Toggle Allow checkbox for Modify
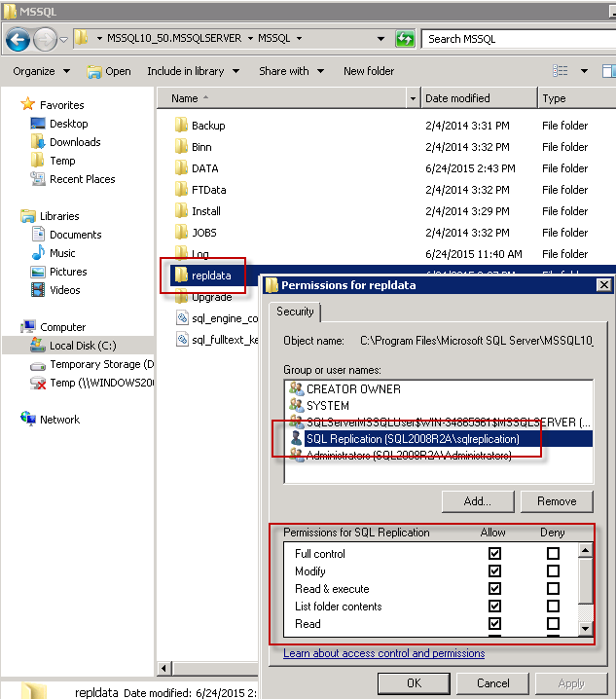The height and width of the screenshot is (699, 616). click(494, 571)
